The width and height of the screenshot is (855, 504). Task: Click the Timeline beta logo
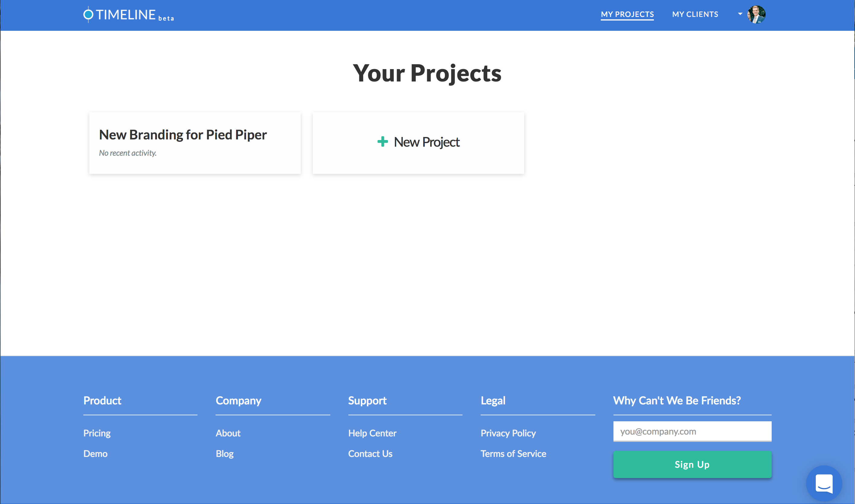[x=129, y=14]
